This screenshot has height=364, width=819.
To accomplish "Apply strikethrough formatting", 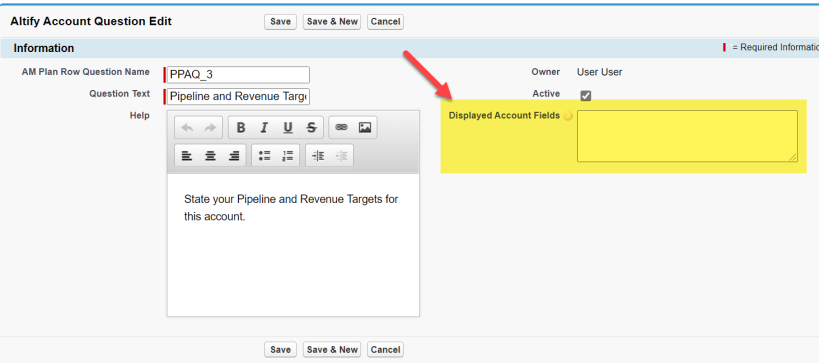I will 311,127.
